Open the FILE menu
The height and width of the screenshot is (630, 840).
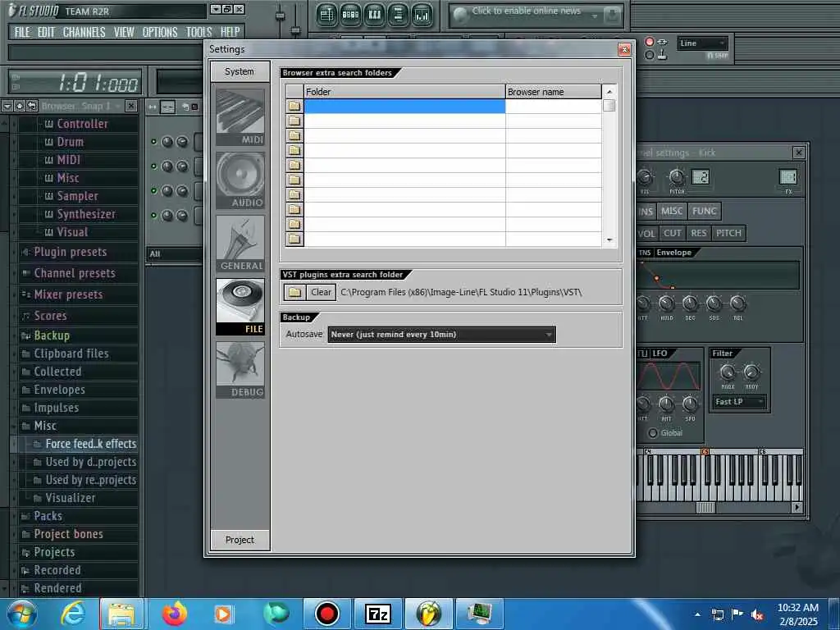(22, 32)
